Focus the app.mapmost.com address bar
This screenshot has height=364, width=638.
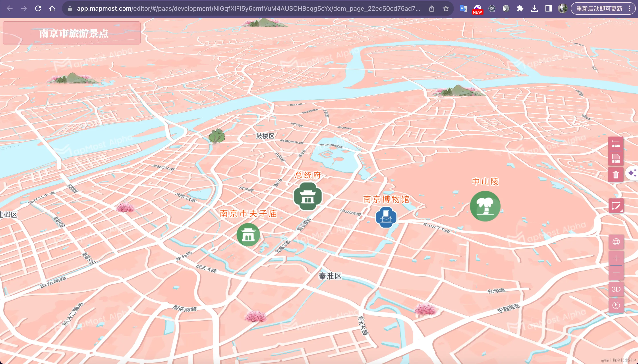(x=248, y=8)
